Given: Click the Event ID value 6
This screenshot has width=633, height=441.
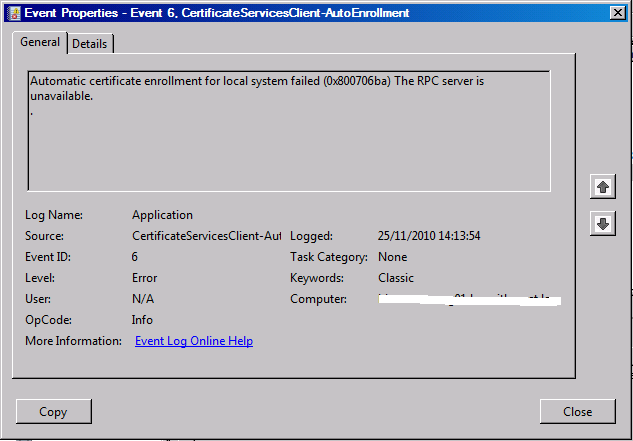Looking at the screenshot, I should click(x=135, y=257).
